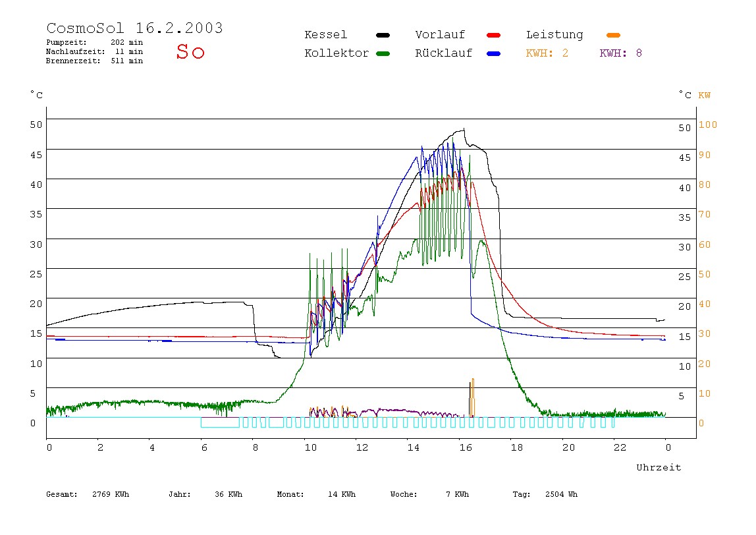
Task: Click the blue Rücklauf legend swatch
Action: (x=494, y=53)
